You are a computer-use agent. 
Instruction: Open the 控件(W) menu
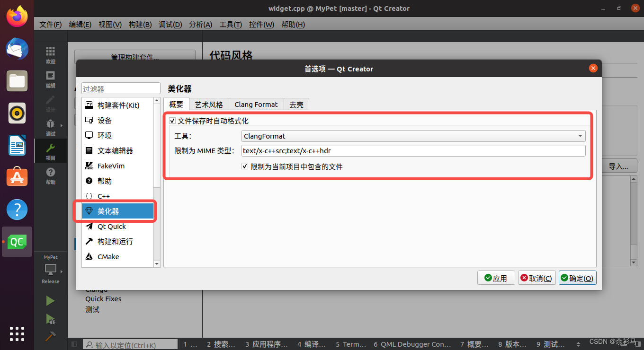coord(261,25)
